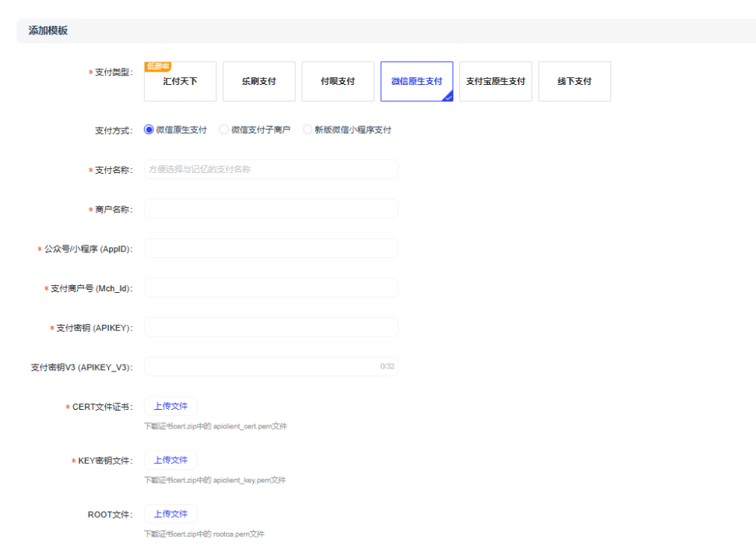Enable the 微信支付子商户 radio option
The width and height of the screenshot is (756, 550).
click(x=224, y=130)
